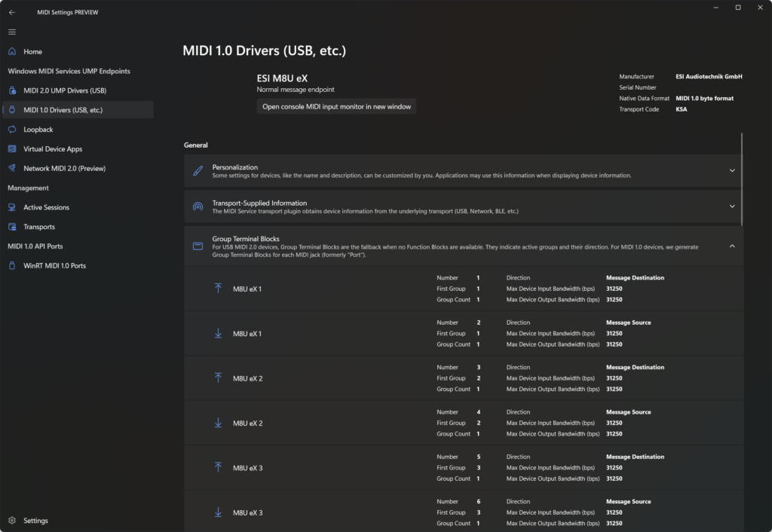
Task: Open the navigation hamburger menu
Action: click(12, 32)
